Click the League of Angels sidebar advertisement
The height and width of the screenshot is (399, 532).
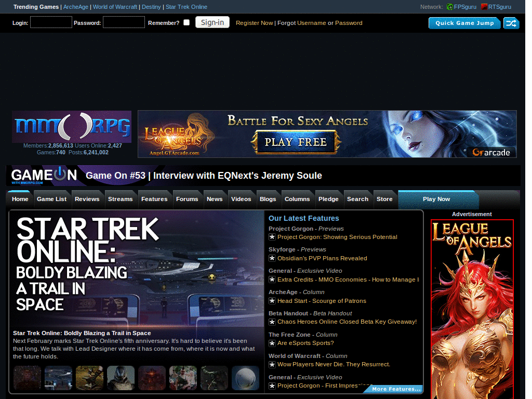click(x=472, y=309)
